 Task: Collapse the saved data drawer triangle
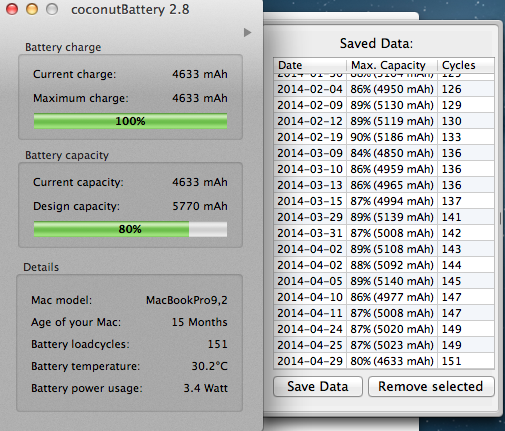pyautogui.click(x=247, y=32)
